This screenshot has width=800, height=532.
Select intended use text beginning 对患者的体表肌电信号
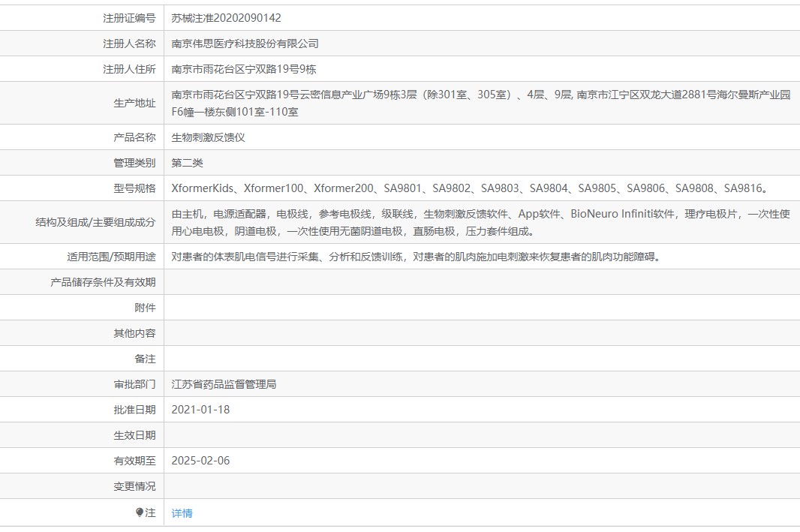[x=417, y=257]
